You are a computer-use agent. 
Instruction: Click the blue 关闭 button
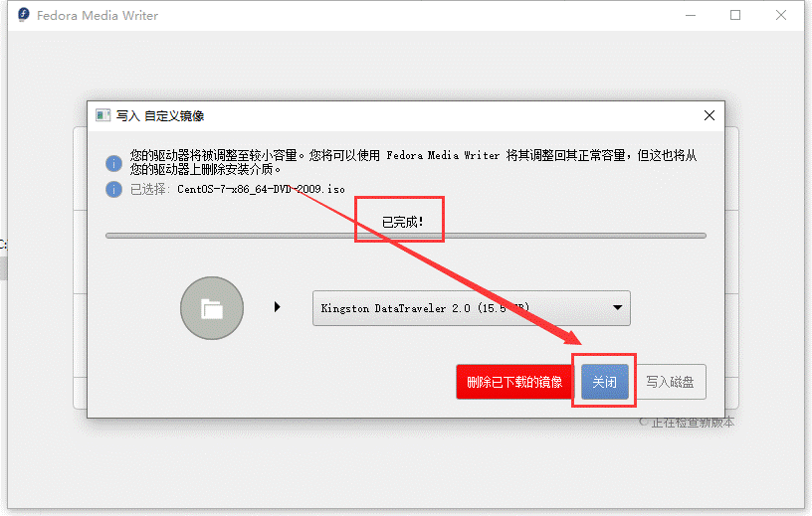point(605,382)
